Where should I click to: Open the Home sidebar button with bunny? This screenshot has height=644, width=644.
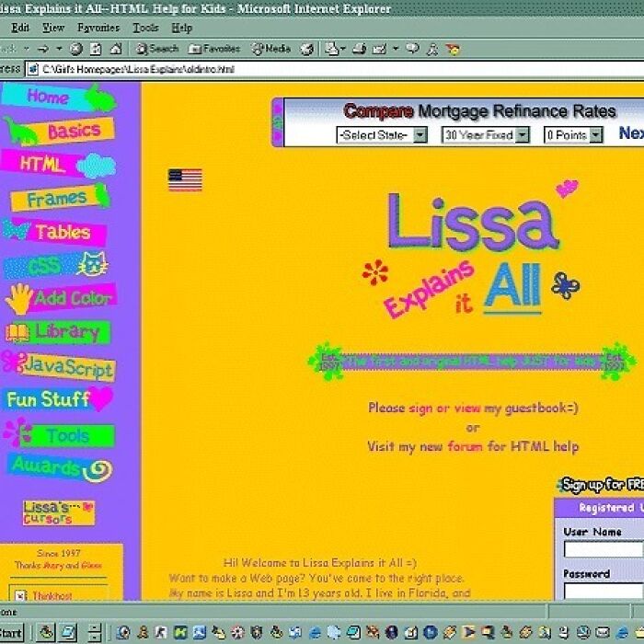point(59,98)
